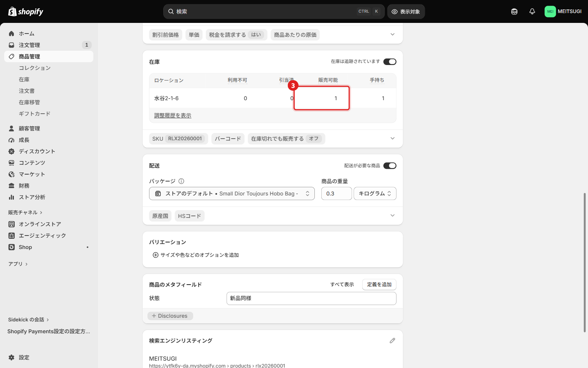The image size is (588, 368).
Task: Open 在庫移管 transfers in the sidebar
Action: point(29,102)
